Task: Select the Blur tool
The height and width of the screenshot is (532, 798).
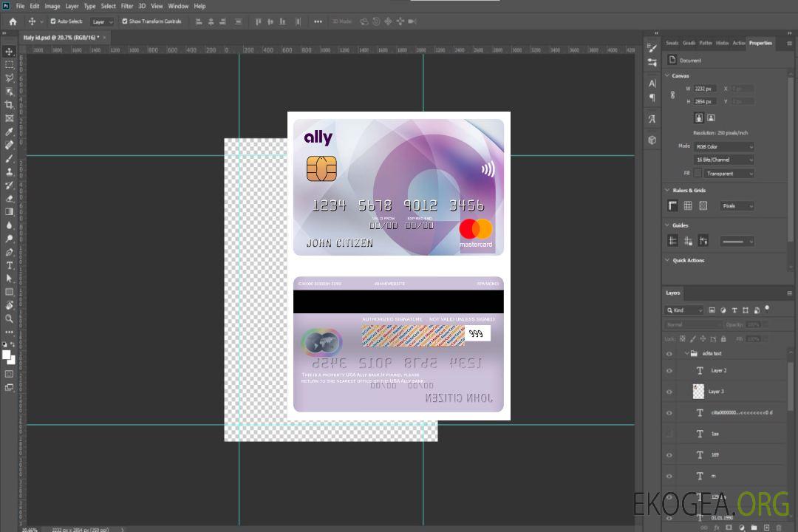Action: [9, 225]
